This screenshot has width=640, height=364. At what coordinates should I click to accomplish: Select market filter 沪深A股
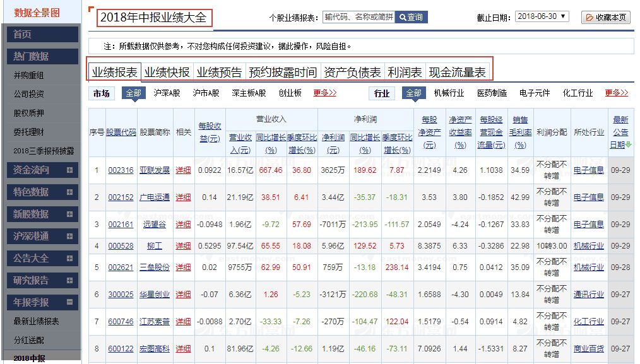pyautogui.click(x=167, y=93)
